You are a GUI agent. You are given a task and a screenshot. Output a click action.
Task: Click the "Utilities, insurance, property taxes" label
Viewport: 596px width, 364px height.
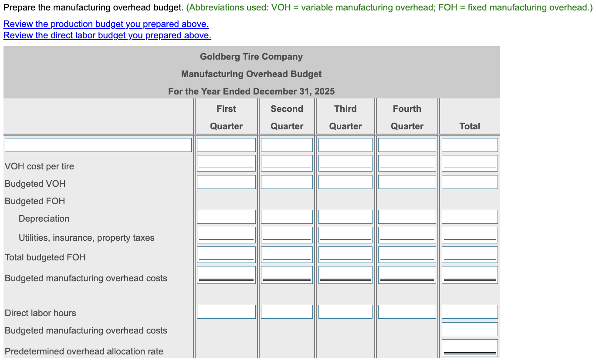[x=87, y=238]
